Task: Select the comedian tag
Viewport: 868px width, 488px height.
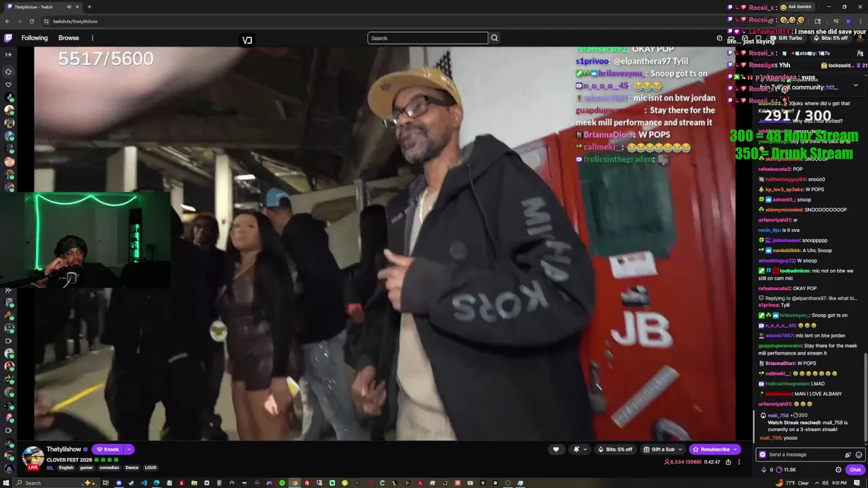Action: (x=108, y=468)
